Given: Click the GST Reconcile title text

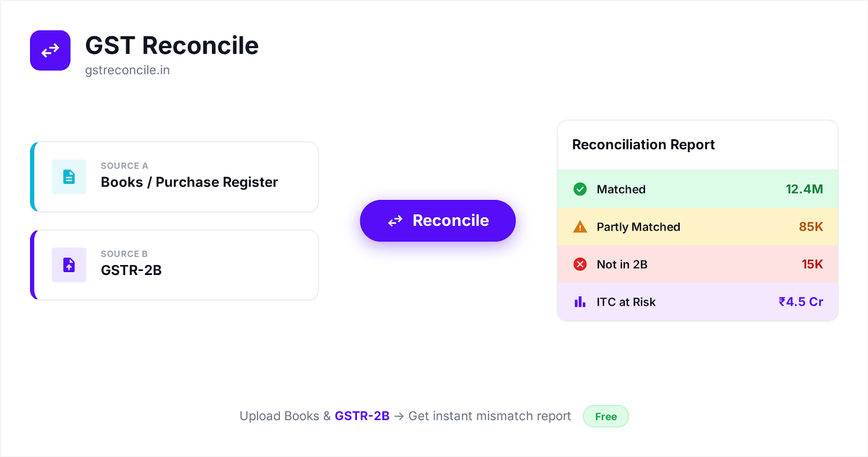Looking at the screenshot, I should pos(172,45).
